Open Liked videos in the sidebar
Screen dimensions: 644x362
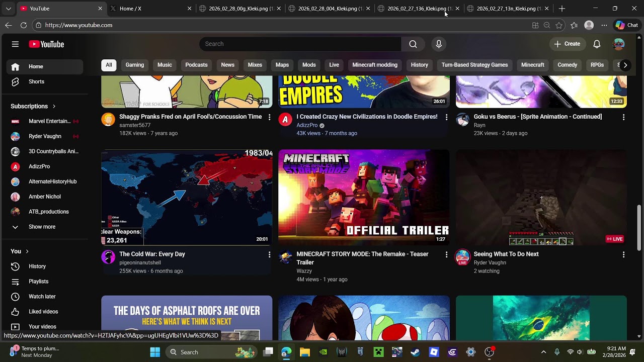click(45, 312)
